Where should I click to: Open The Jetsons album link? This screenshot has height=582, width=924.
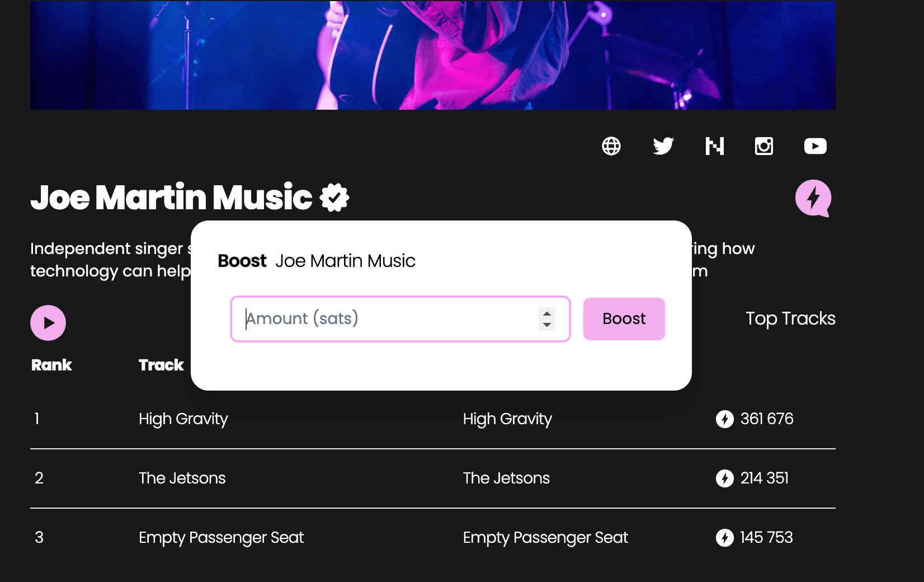click(506, 478)
